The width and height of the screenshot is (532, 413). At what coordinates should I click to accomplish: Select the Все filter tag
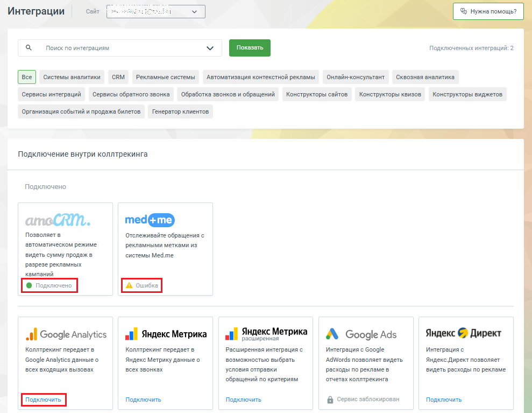27,77
